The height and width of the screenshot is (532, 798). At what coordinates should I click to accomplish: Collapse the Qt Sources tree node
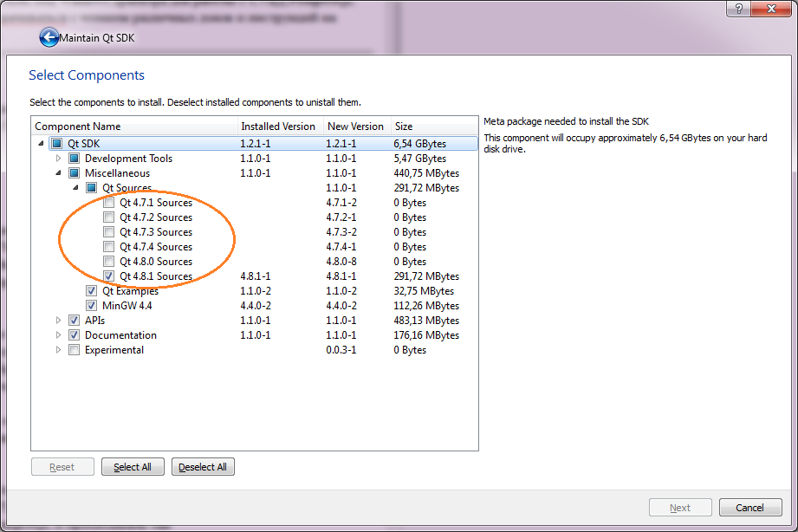[x=76, y=188]
